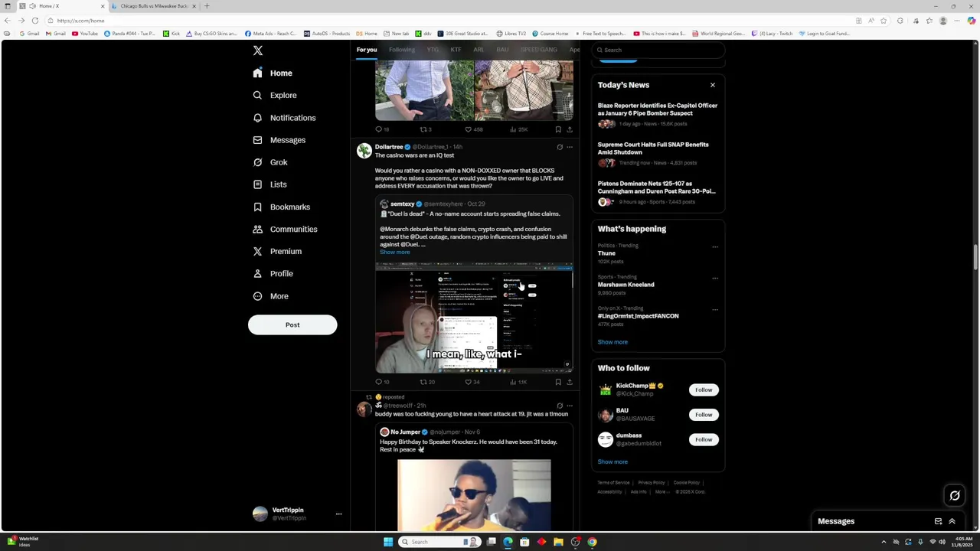Open the Explore page

(275, 95)
